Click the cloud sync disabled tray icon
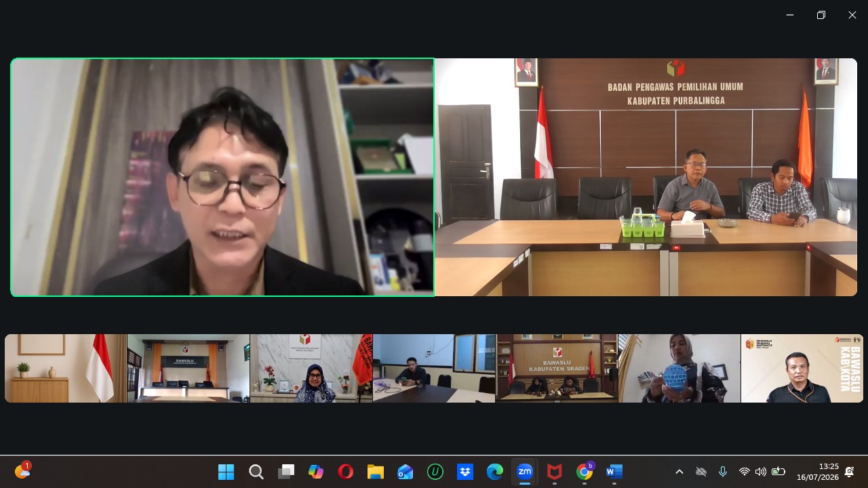 [x=701, y=472]
